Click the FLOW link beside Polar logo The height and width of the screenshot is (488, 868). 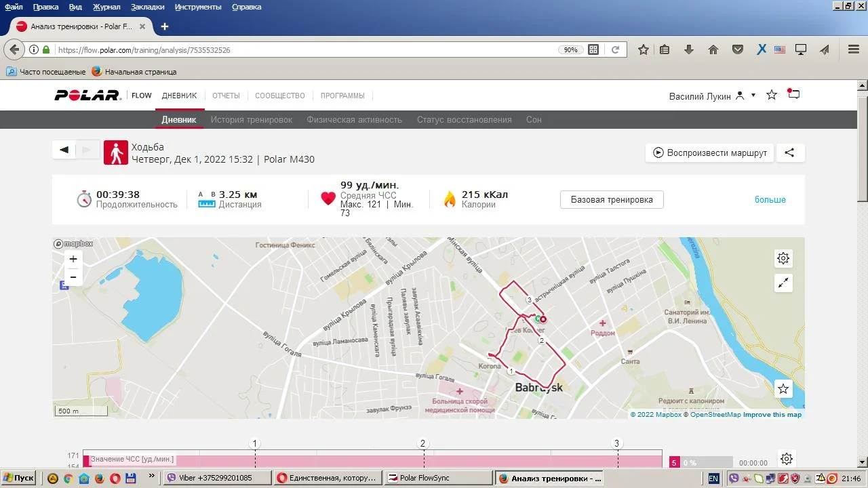[x=142, y=96]
